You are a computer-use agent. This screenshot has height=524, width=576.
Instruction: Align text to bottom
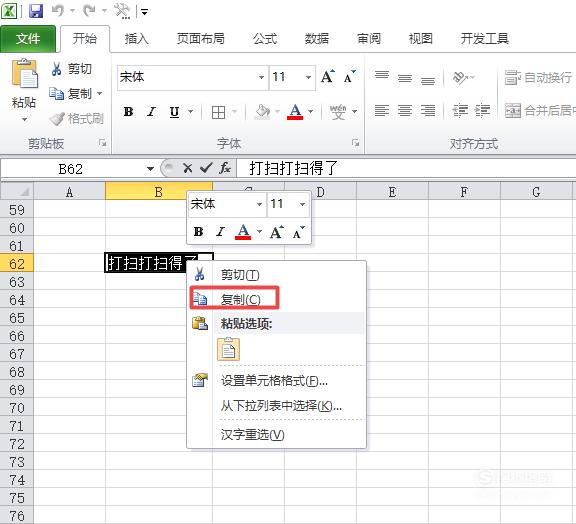click(428, 79)
